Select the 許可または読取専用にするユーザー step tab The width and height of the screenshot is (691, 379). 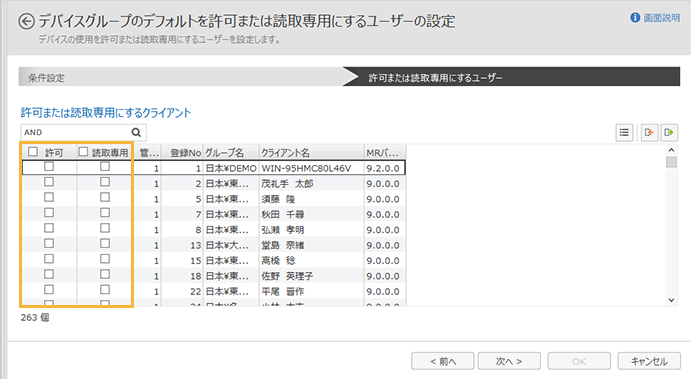point(511,77)
